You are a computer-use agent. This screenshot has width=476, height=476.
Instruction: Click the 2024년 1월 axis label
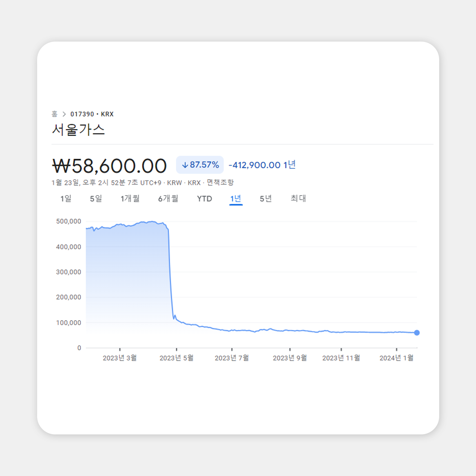pyautogui.click(x=396, y=358)
